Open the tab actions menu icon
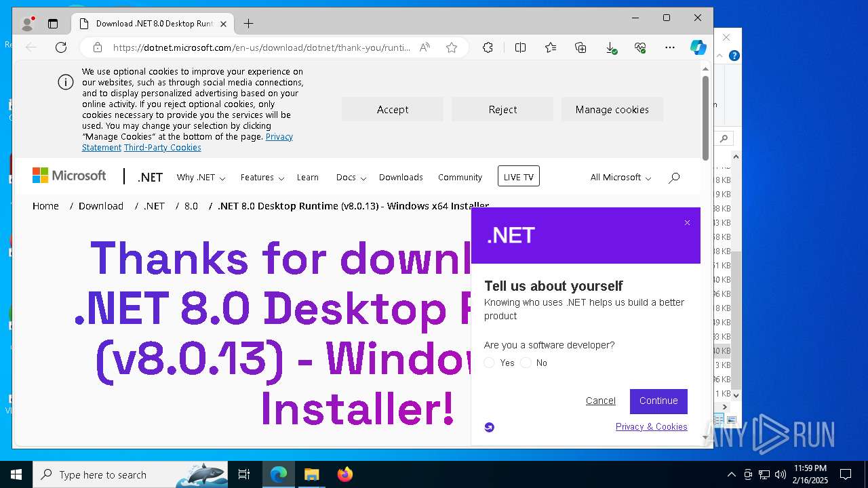The width and height of the screenshot is (868, 488). point(53,24)
